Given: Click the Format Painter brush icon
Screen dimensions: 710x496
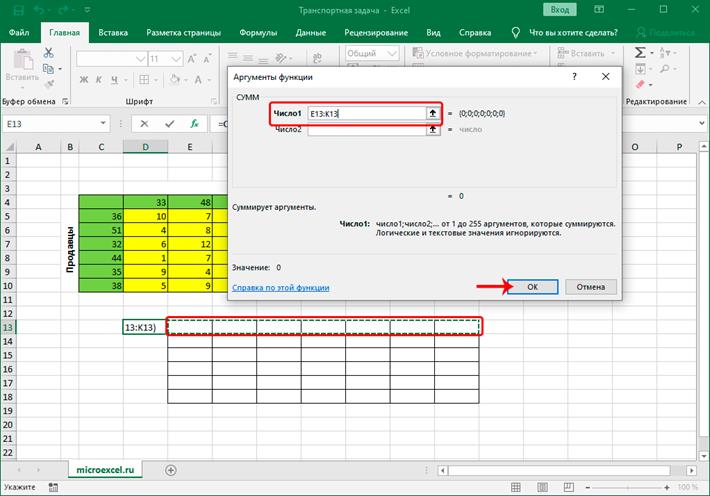Looking at the screenshot, I should [49, 84].
